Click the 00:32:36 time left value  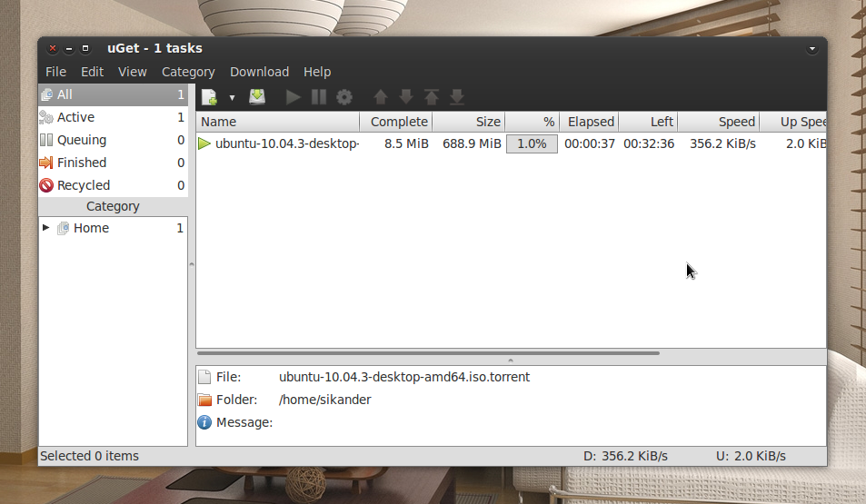click(x=649, y=143)
